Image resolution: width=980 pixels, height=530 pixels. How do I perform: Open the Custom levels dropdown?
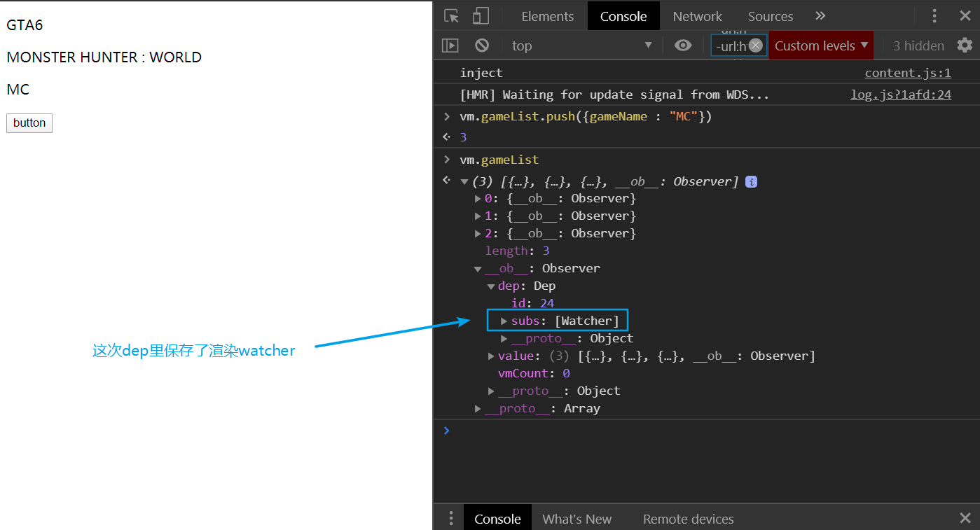click(821, 46)
